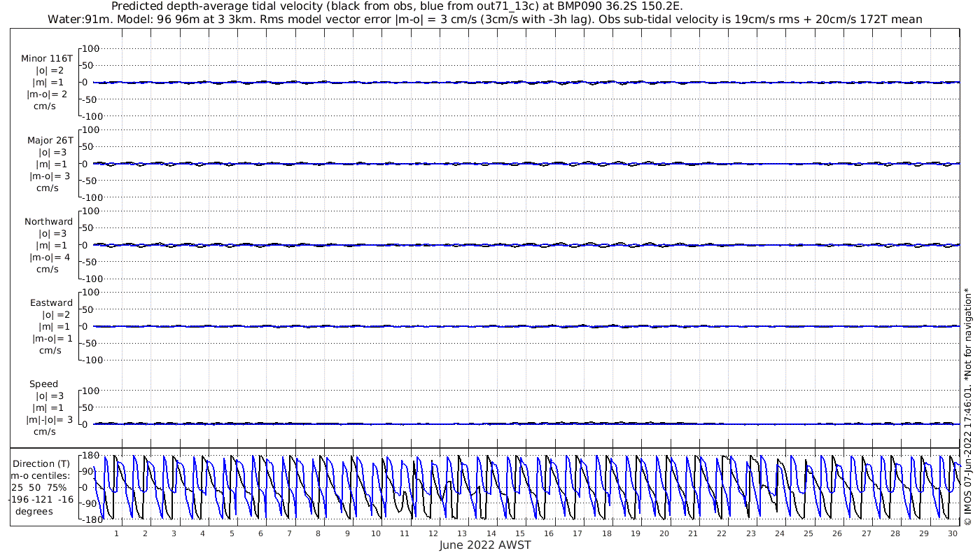Click "|o| =3" in the Major 26T label

[x=52, y=152]
